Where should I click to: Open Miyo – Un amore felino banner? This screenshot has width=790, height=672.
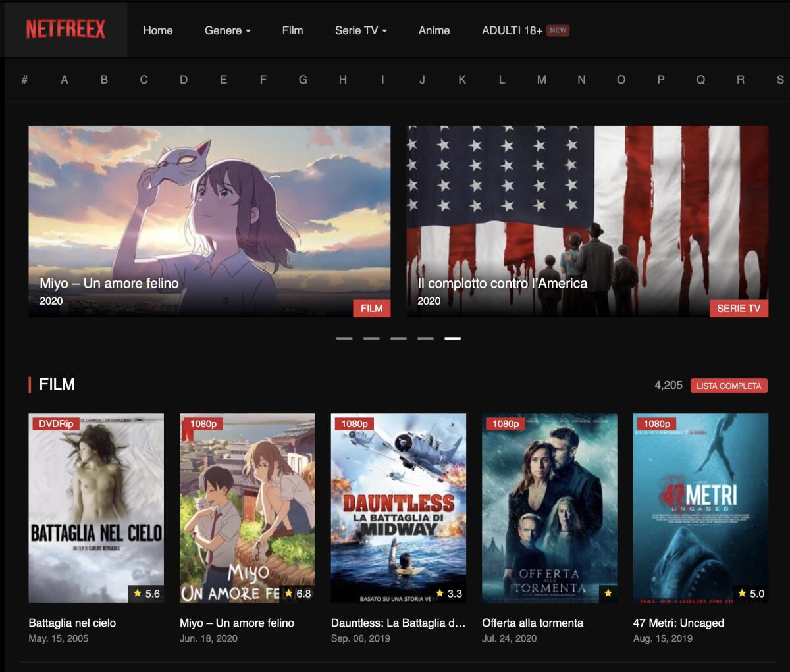209,221
